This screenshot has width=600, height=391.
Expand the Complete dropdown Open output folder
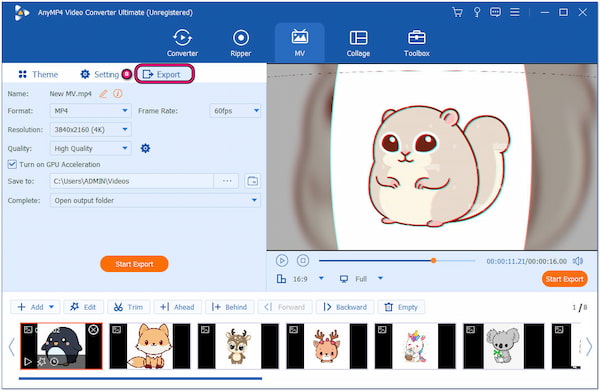[155, 200]
